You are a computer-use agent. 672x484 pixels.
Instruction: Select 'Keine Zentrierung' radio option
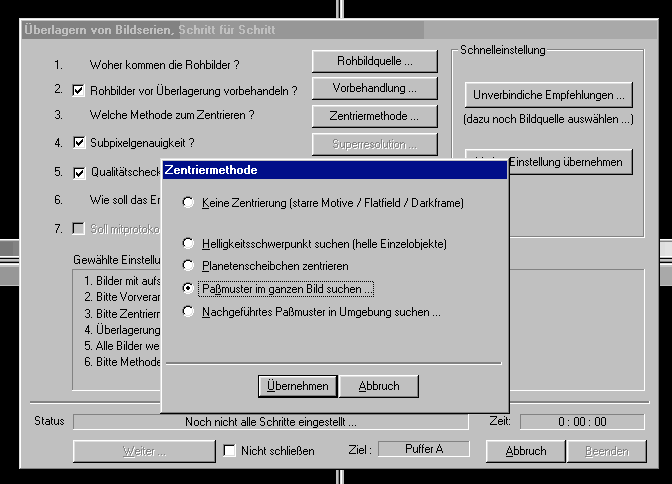click(188, 203)
